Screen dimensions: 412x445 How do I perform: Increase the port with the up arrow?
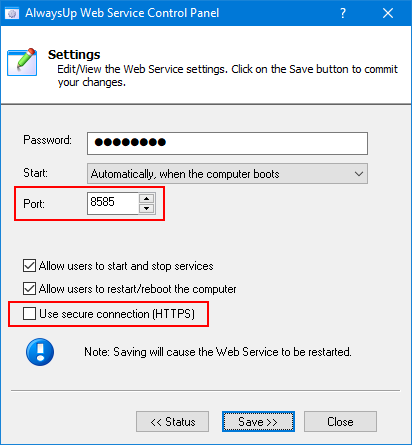146,199
